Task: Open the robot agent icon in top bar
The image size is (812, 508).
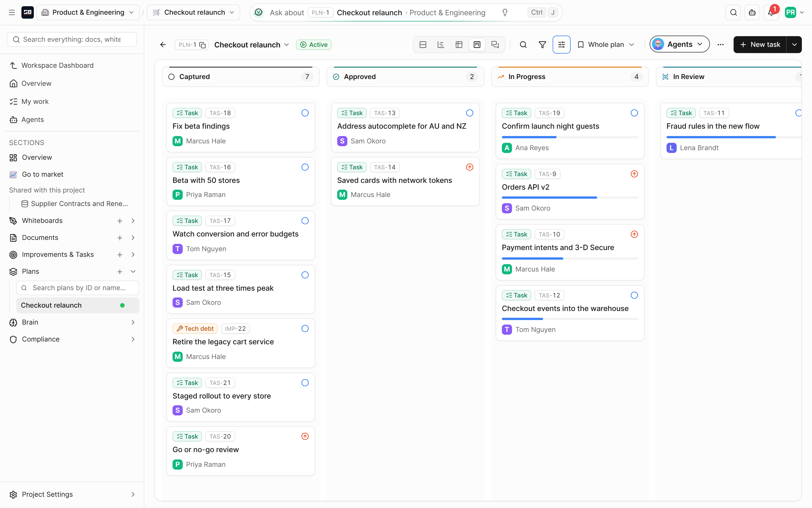Action: (752, 12)
